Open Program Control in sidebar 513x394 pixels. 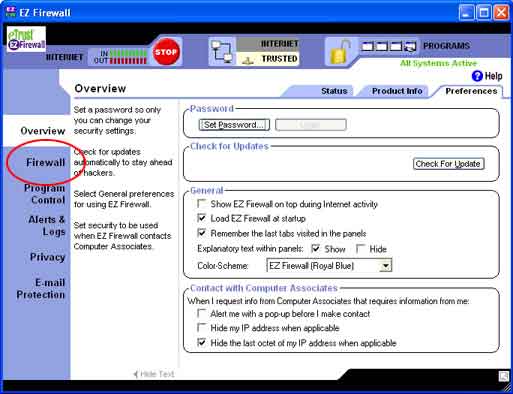44,194
